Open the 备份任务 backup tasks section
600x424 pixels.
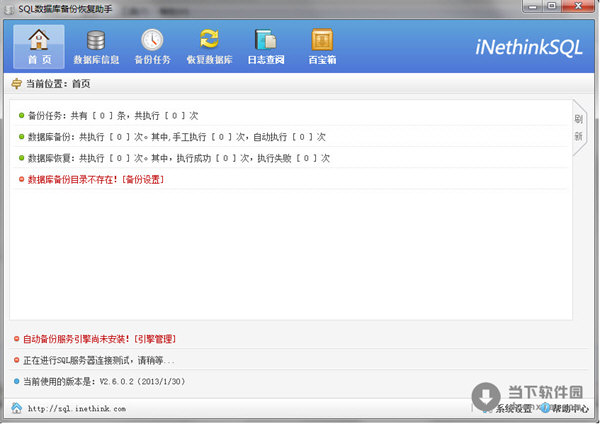pos(152,47)
